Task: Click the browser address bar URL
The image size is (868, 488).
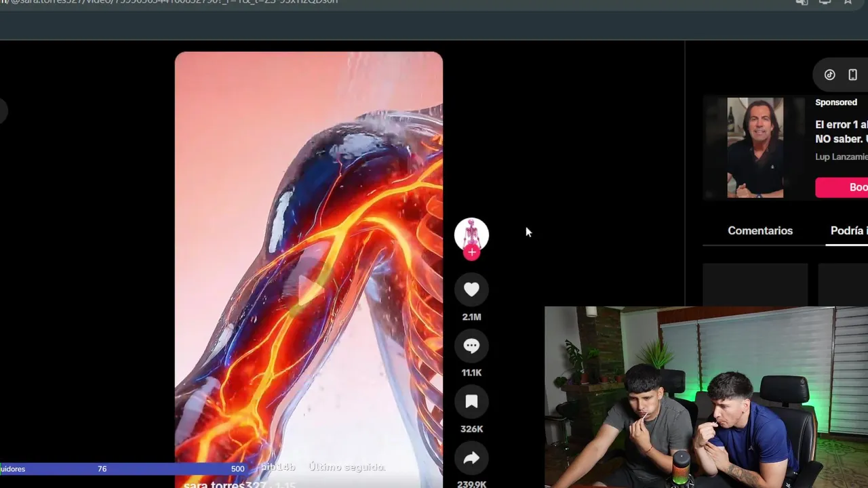Action: pyautogui.click(x=170, y=2)
